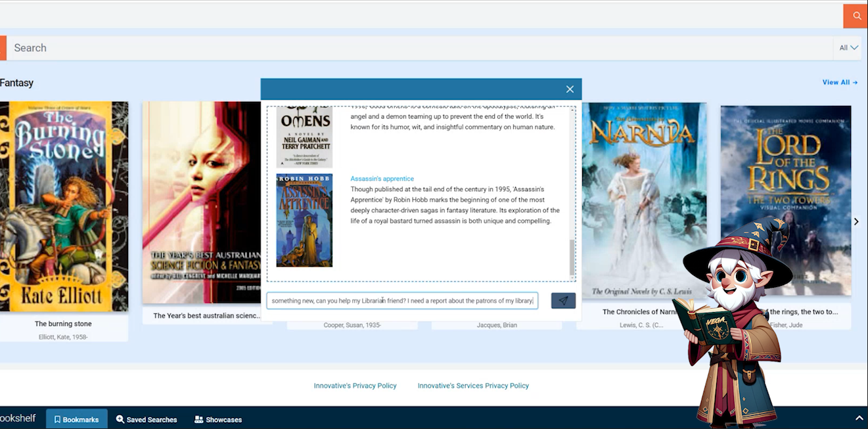Advance fantasy carousel with right arrow
868x429 pixels.
[856, 222]
